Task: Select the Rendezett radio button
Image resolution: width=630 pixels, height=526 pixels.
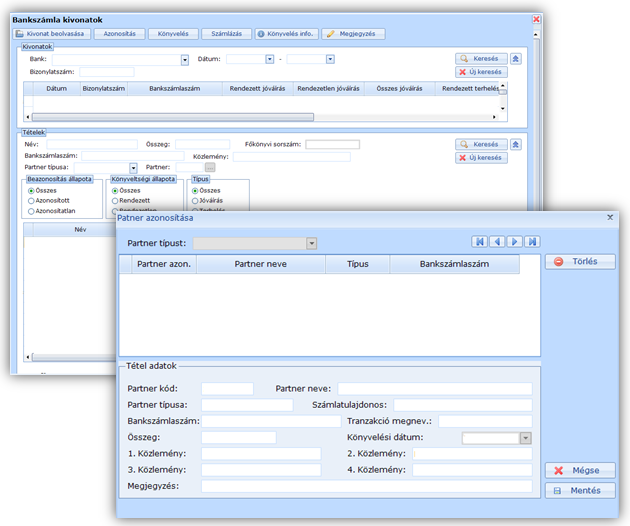Action: click(x=115, y=201)
